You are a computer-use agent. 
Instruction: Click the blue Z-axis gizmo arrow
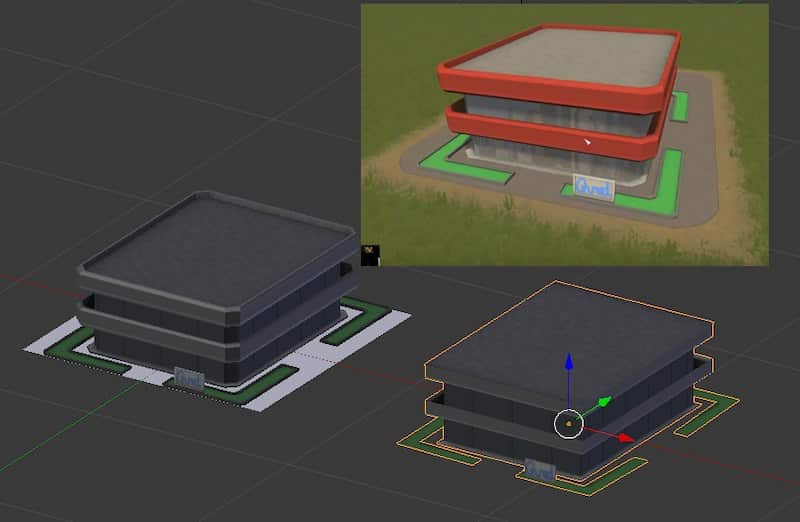click(568, 360)
